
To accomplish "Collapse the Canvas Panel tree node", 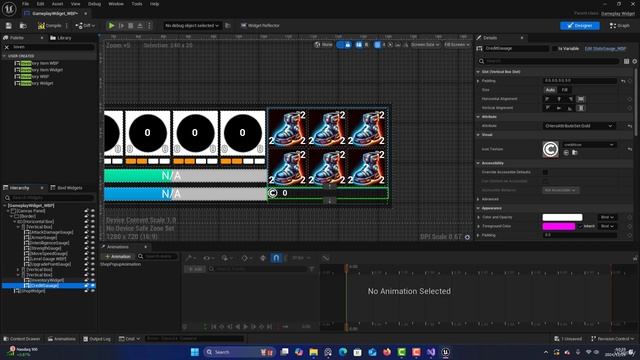I will click(x=8, y=211).
